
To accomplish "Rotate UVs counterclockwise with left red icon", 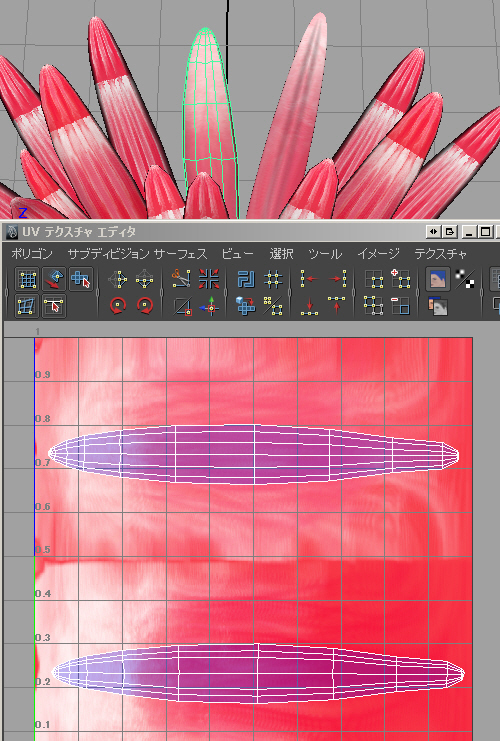I will (x=118, y=306).
